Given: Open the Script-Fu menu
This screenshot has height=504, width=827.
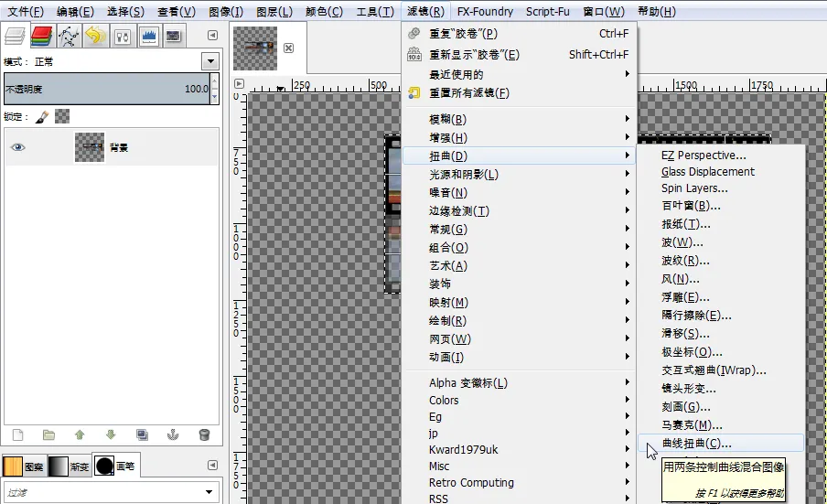Looking at the screenshot, I should pos(548,12).
